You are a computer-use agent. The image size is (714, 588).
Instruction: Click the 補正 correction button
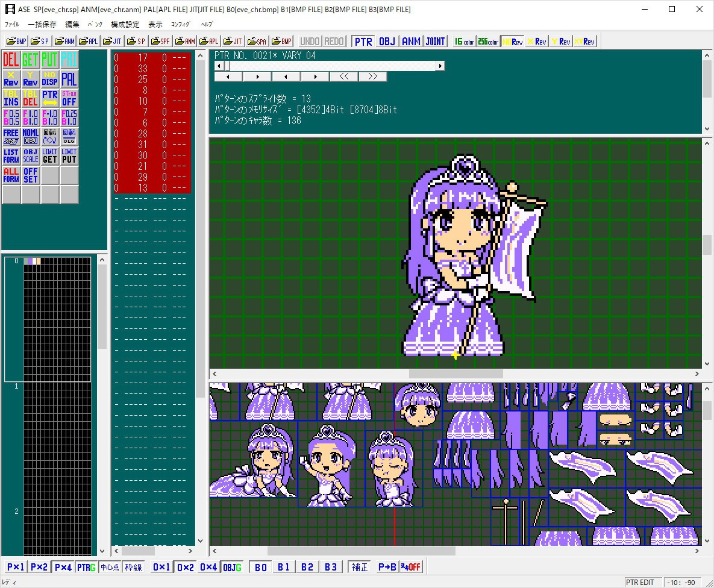tap(359, 567)
